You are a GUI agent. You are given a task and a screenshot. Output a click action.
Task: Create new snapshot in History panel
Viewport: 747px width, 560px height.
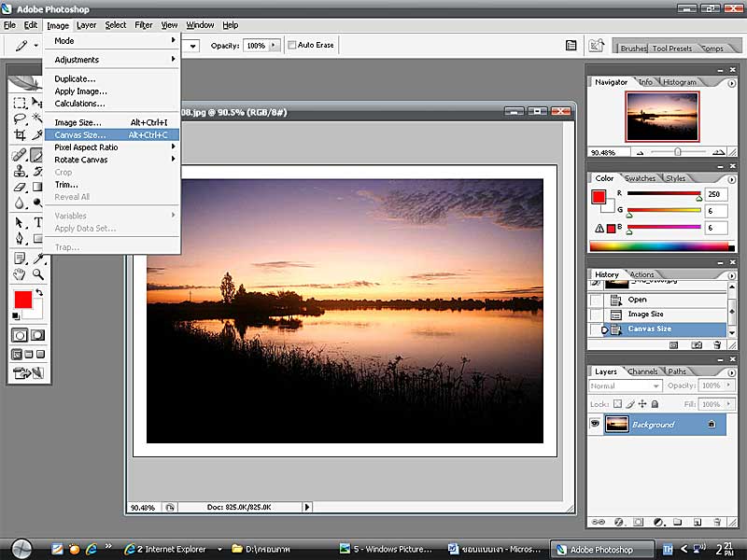click(x=696, y=345)
